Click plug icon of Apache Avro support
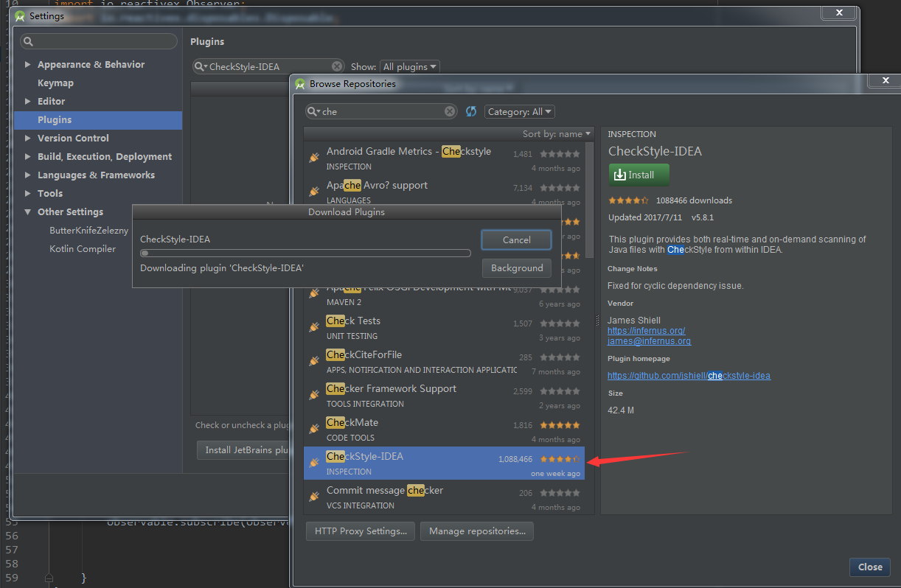 (314, 192)
